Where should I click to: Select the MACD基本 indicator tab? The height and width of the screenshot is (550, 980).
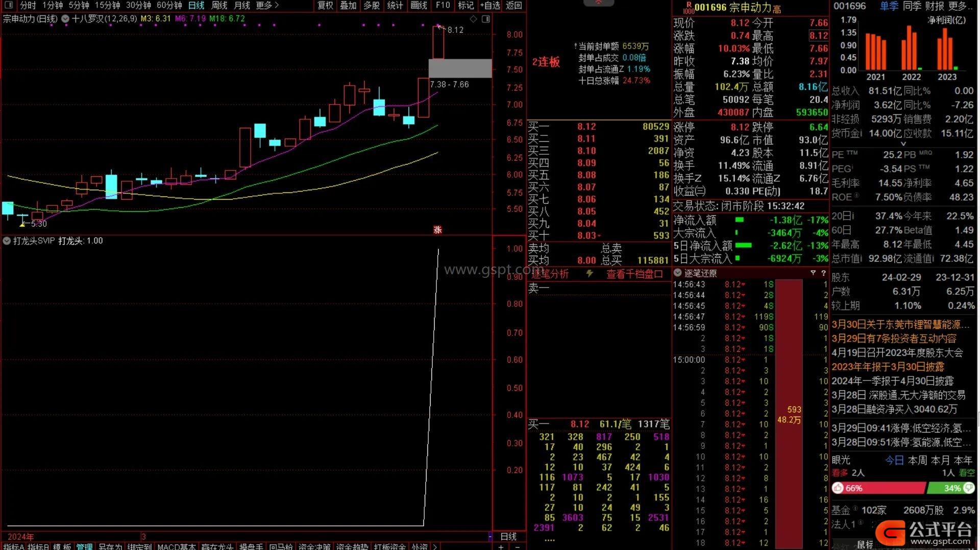tap(177, 546)
